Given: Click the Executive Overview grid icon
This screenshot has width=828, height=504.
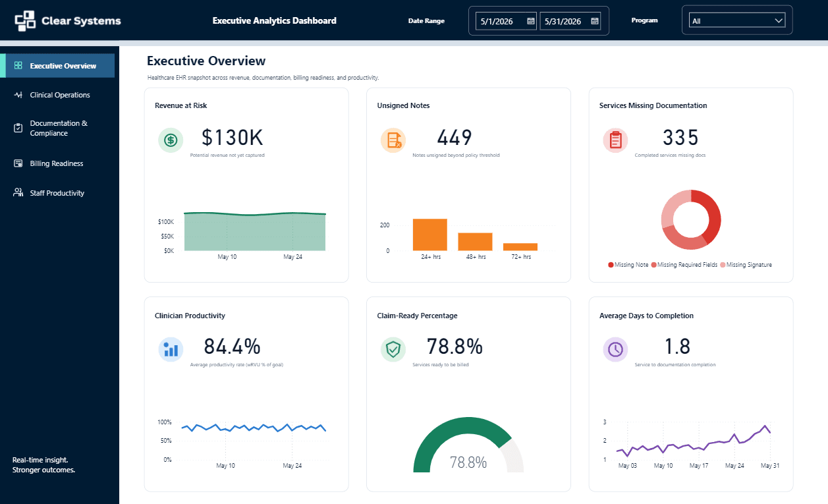Looking at the screenshot, I should tap(18, 66).
